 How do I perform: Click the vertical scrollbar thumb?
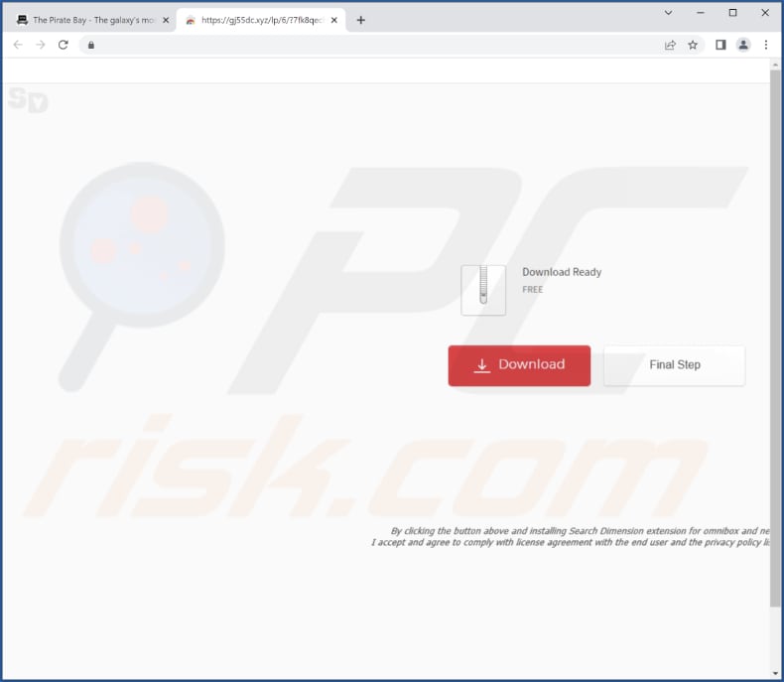click(x=775, y=338)
